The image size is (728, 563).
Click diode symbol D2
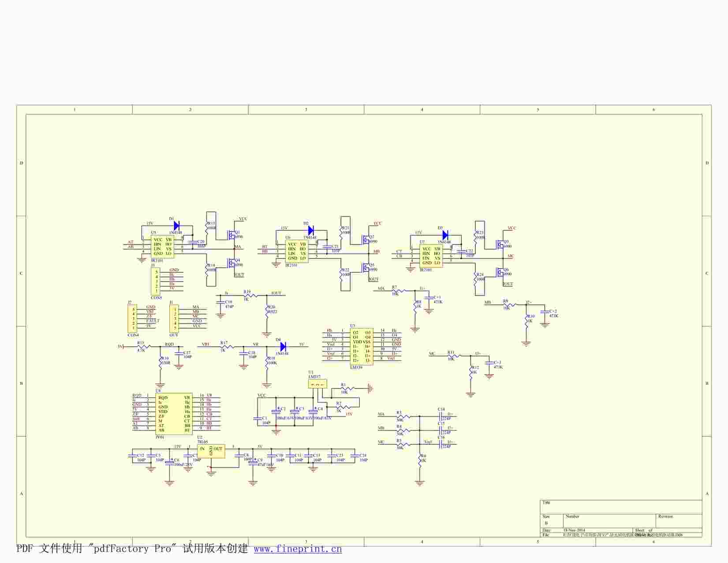(x=311, y=230)
